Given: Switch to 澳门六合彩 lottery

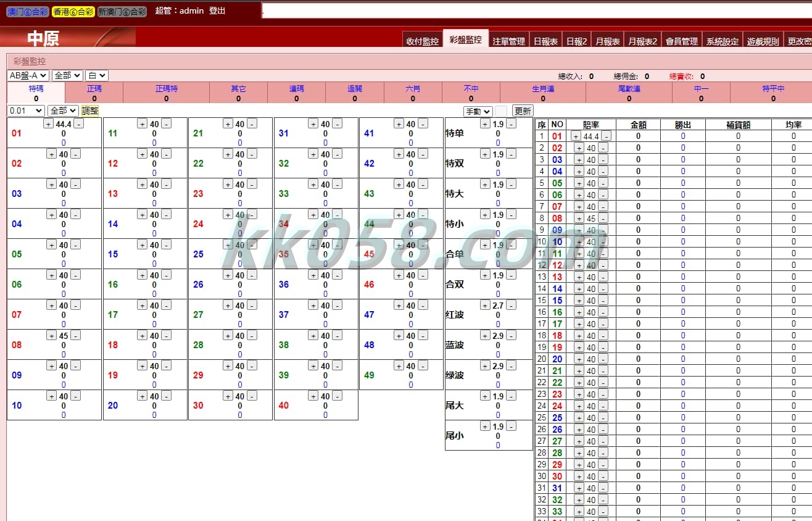Looking at the screenshot, I should (x=28, y=12).
